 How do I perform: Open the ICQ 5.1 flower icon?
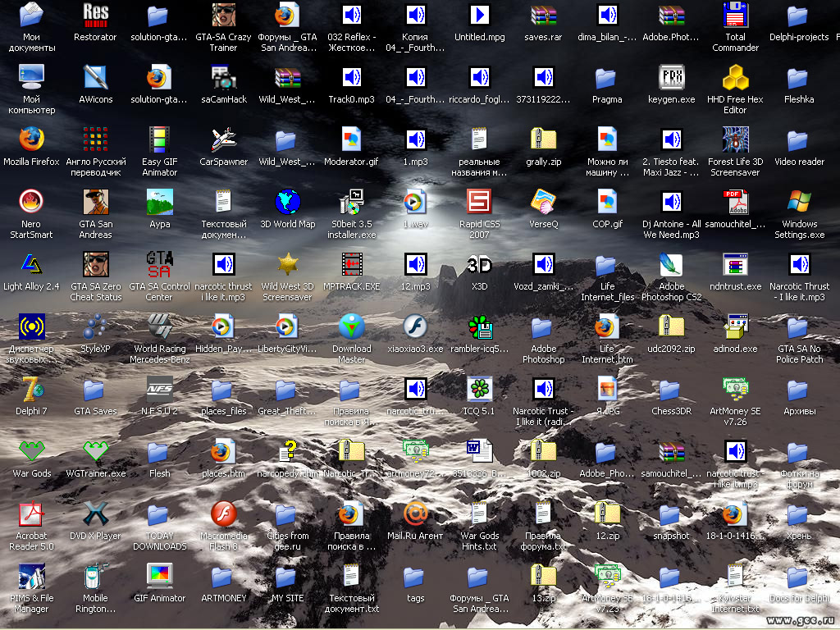click(479, 389)
